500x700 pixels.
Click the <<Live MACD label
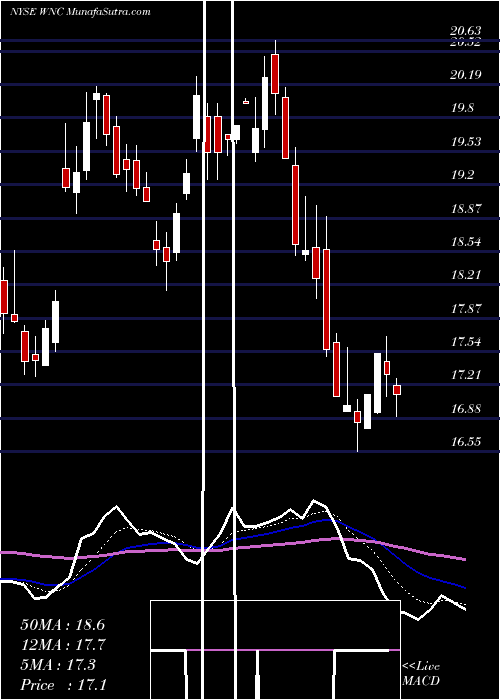(421, 674)
